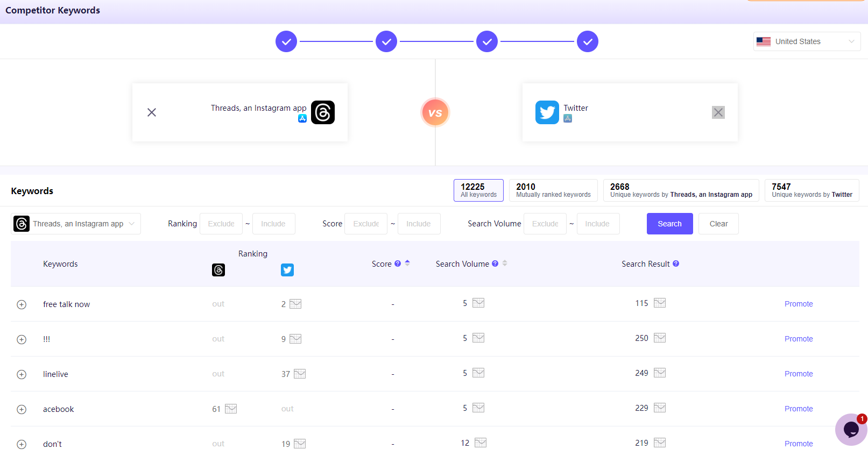This screenshot has width=868, height=456.
Task: Open Search Volume help question mark
Action: pos(495,263)
